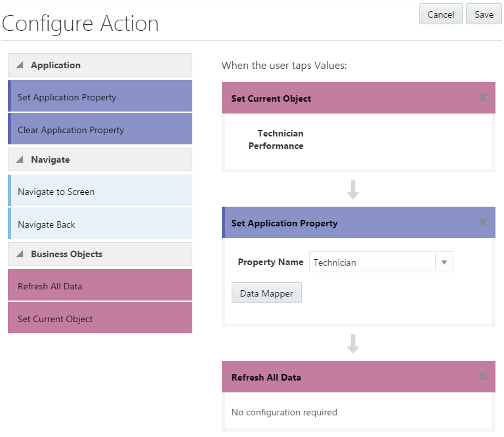Screen dimensions: 504x437
Task: Select Clear Application Property action
Action: point(100,130)
